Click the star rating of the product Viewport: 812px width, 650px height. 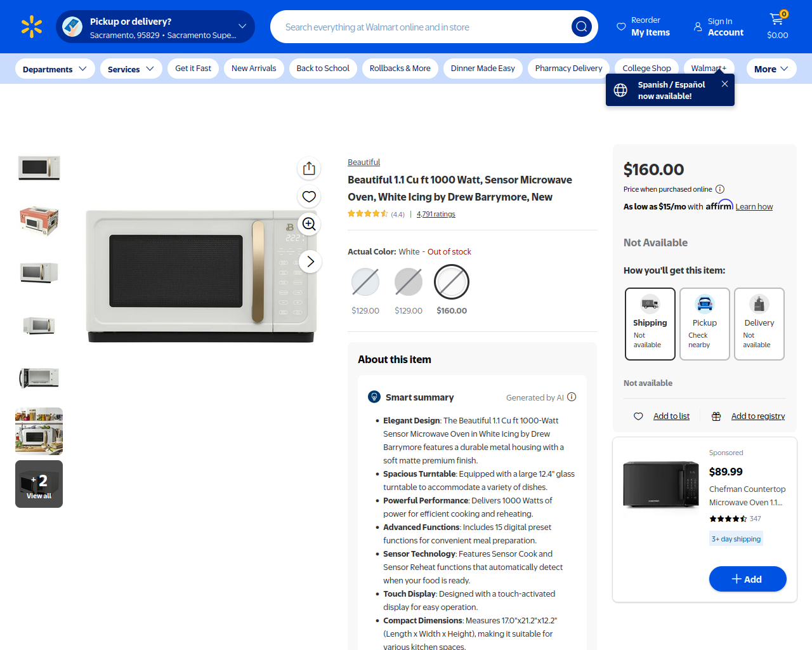[368, 214]
